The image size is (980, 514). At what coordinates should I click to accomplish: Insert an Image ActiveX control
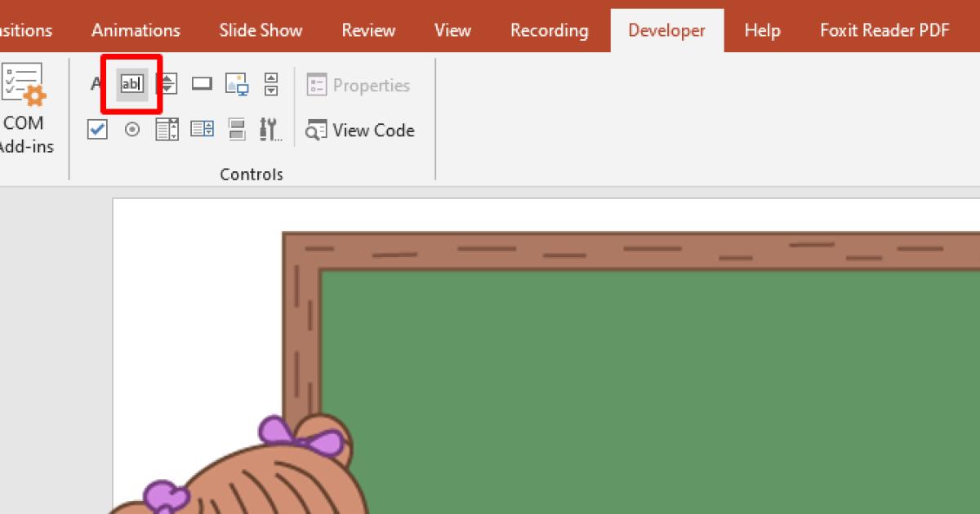(237, 82)
